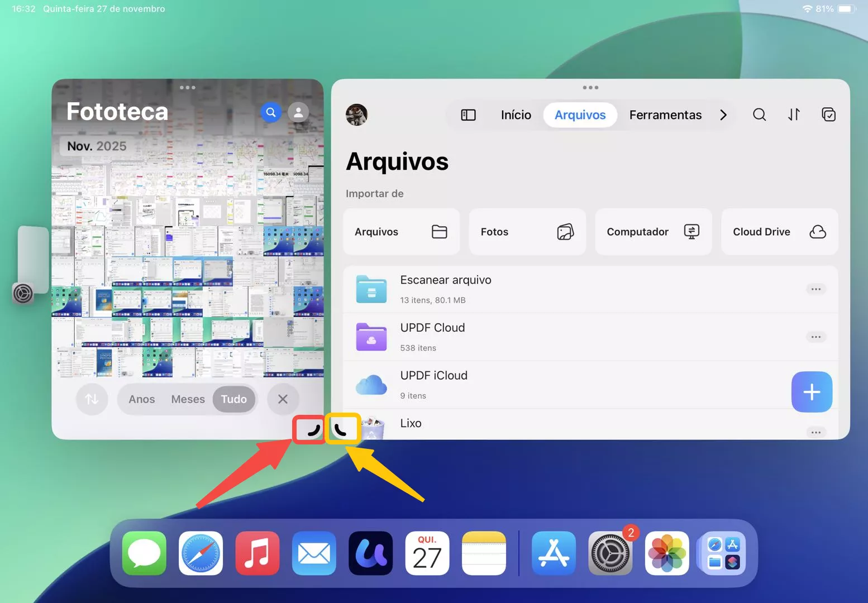Toggle the sidebar panel icon in UPDF
This screenshot has height=603, width=868.
coord(468,115)
